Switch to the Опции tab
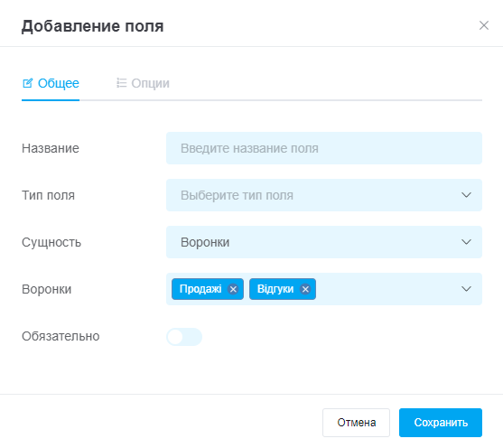Image resolution: width=503 pixels, height=448 pixels. [143, 83]
